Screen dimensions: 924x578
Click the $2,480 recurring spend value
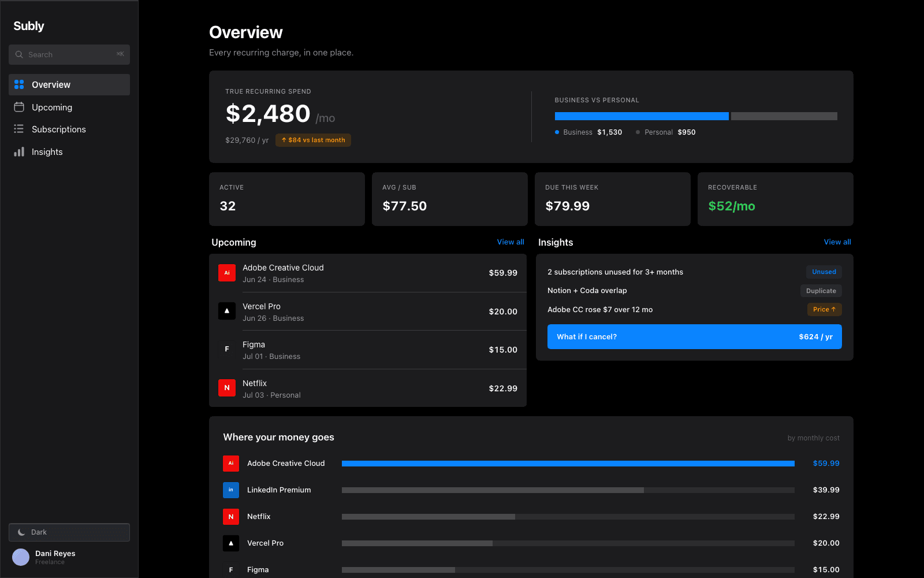click(x=268, y=114)
